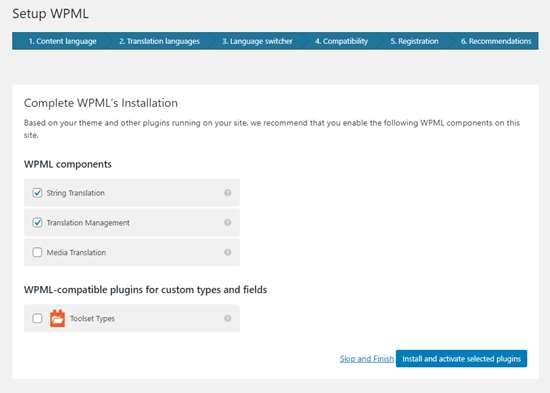Click the Toolset Types label
This screenshot has height=393, width=550.
pos(92,319)
